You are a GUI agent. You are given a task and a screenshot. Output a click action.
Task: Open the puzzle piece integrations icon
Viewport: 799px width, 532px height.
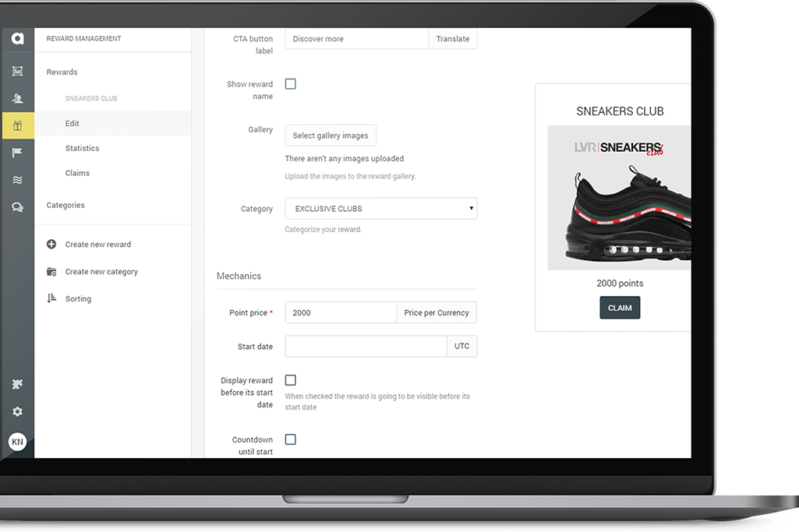point(17,384)
